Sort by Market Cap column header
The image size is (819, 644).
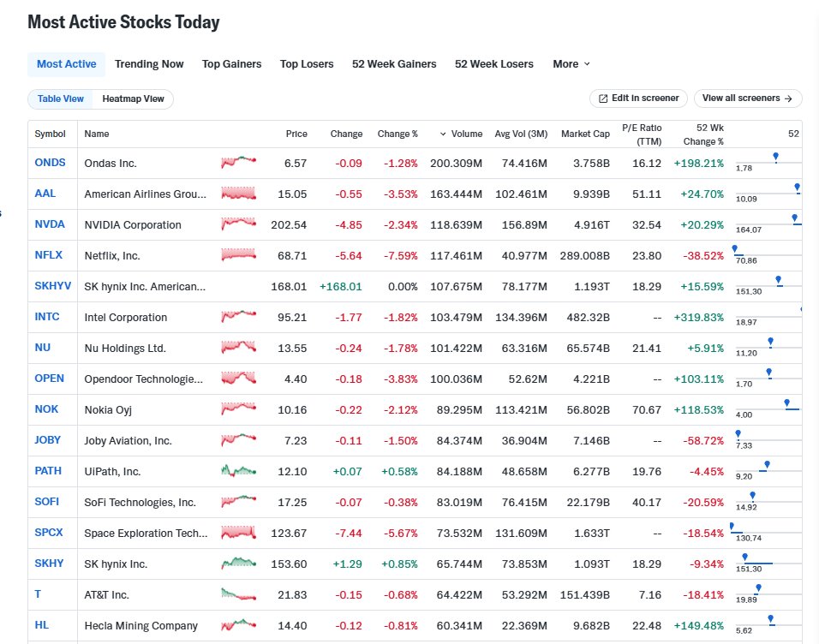pos(585,134)
